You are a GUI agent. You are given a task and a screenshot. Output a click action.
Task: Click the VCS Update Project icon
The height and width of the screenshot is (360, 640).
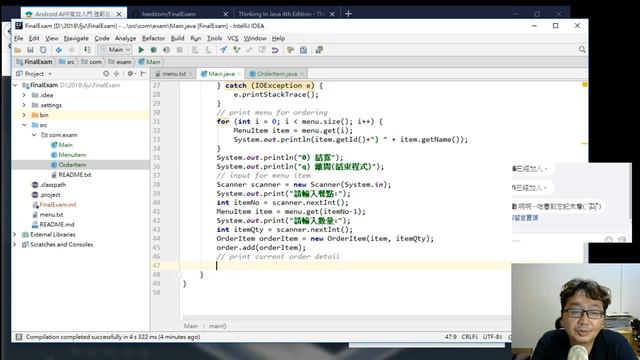223,50
